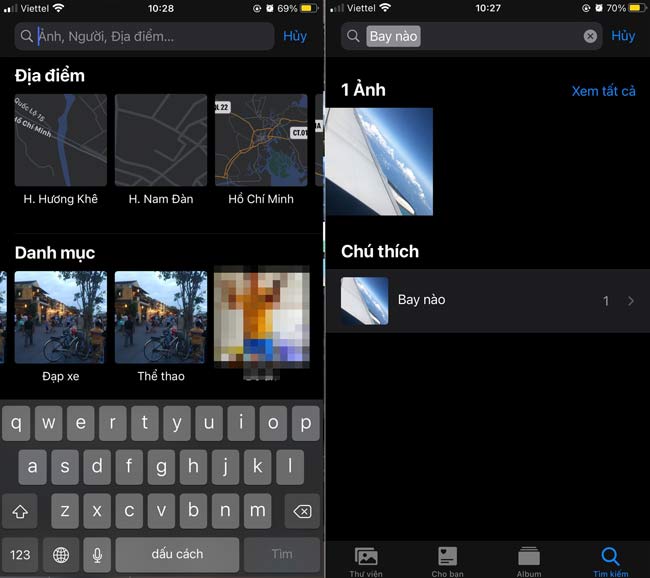Tap the microphone dictation key on keyboard
Viewport: 650px width, 578px height.
pos(98,553)
